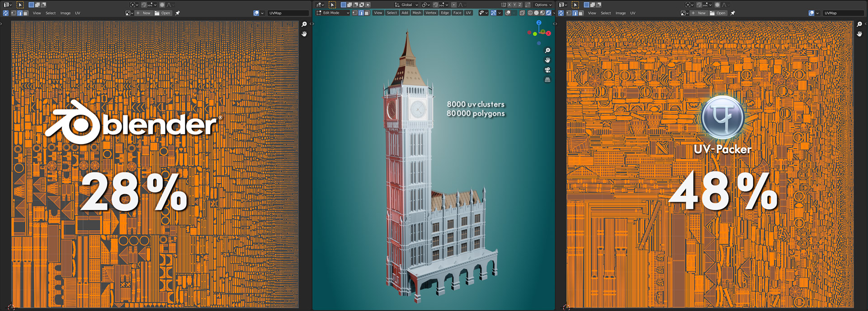Screen dimensions: 868x311
Task: Open the UV menu in the left UV editor
Action: 78,13
